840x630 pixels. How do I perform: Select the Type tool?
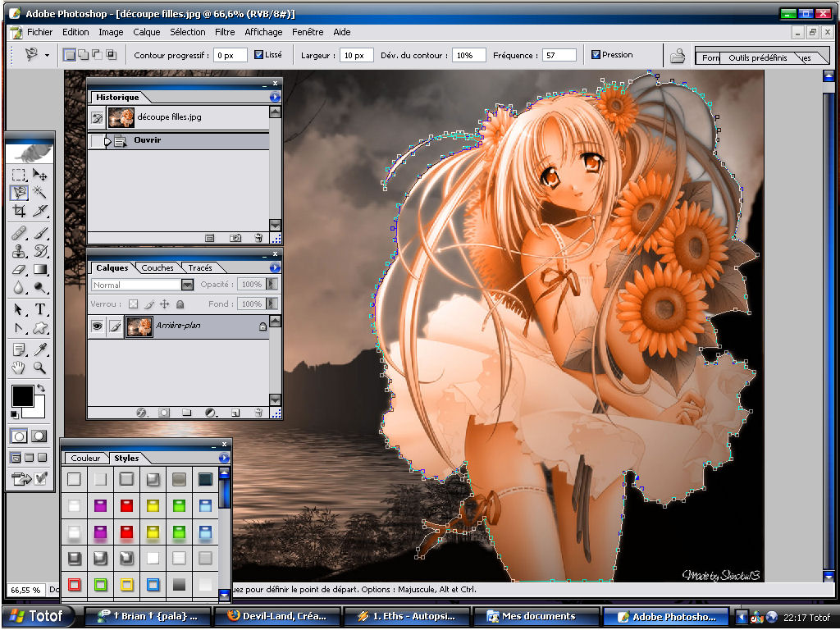click(39, 309)
